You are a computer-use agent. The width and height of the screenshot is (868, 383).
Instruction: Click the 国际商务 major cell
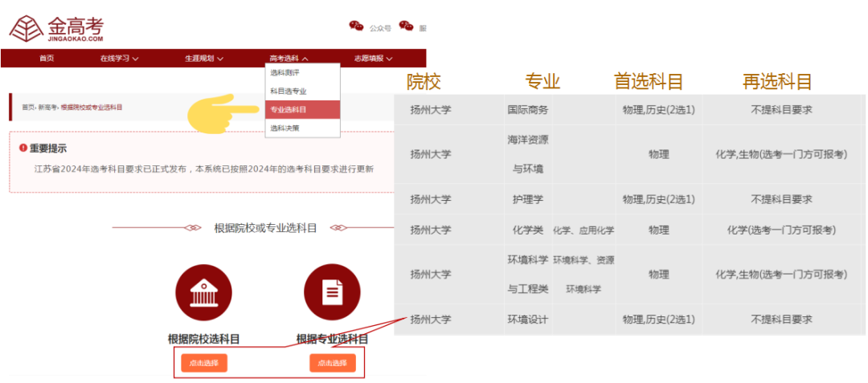(x=527, y=109)
